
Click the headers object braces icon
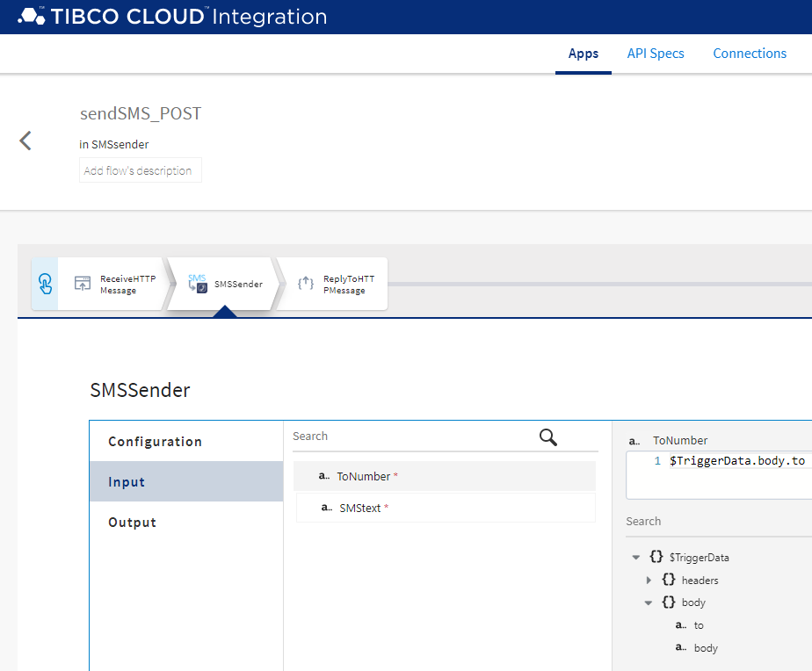click(x=669, y=580)
